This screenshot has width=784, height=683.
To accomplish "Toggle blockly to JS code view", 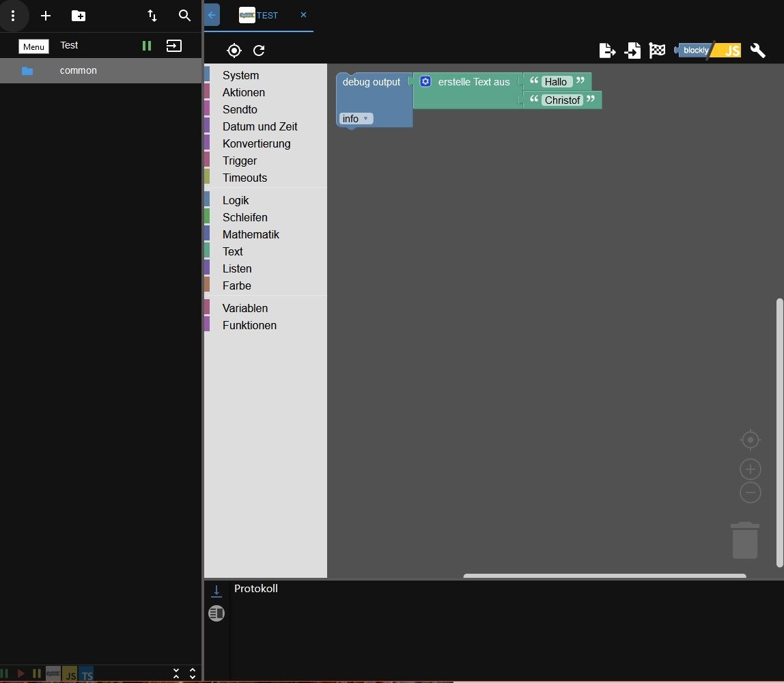I will pos(708,50).
